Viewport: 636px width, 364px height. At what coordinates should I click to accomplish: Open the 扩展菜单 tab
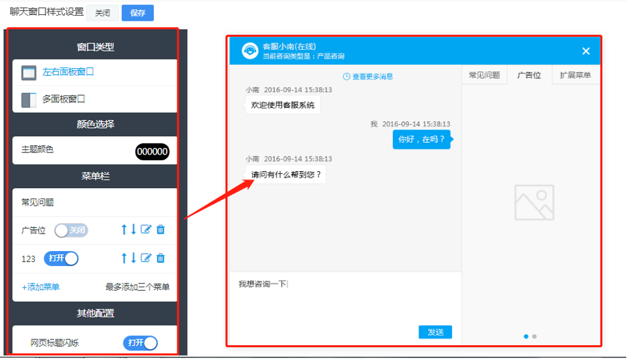(575, 75)
